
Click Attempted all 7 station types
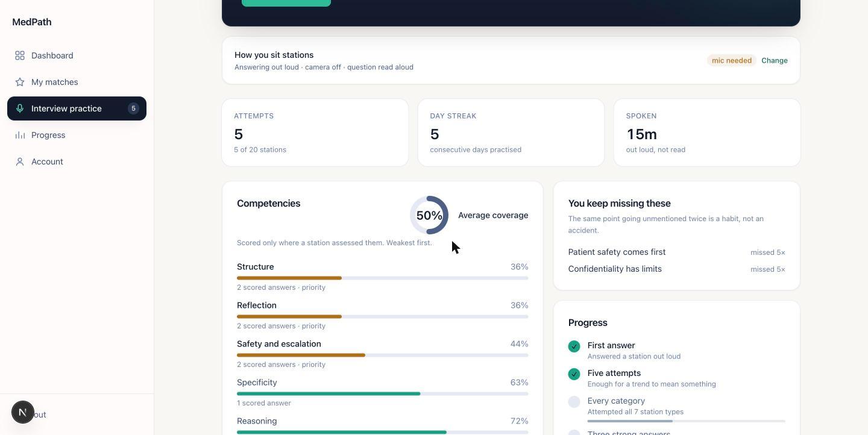tap(635, 412)
